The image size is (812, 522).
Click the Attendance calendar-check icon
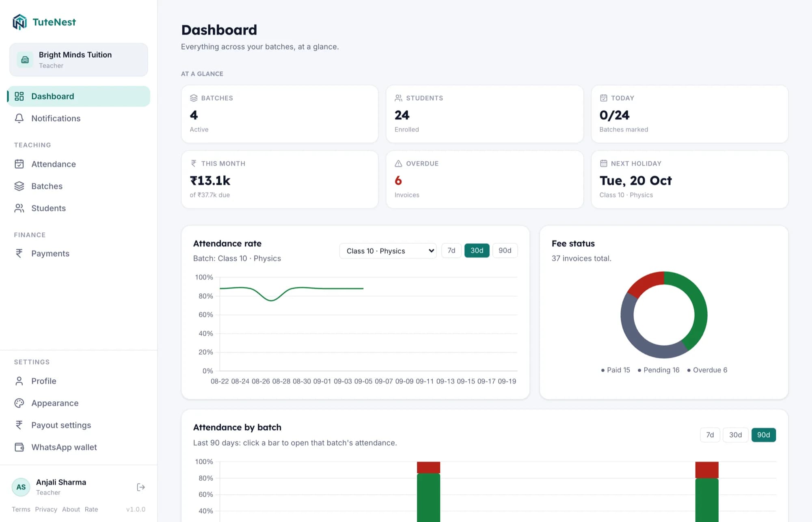click(19, 164)
